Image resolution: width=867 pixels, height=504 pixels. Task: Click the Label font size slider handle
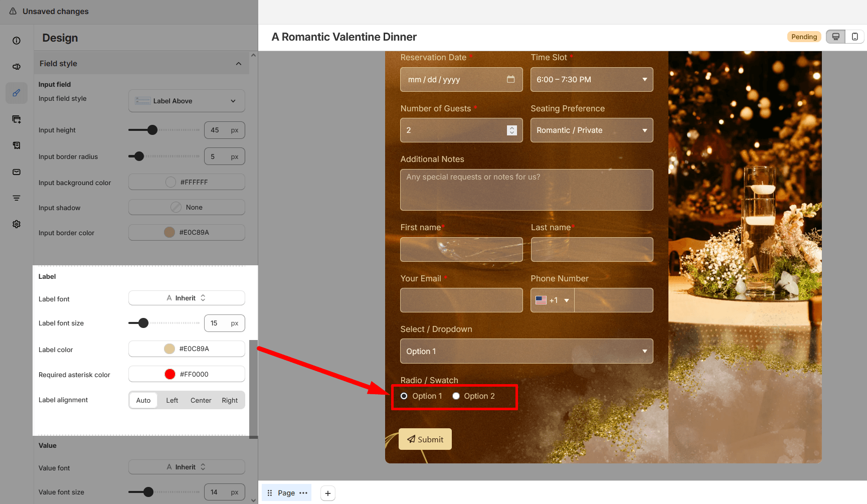coord(143,323)
